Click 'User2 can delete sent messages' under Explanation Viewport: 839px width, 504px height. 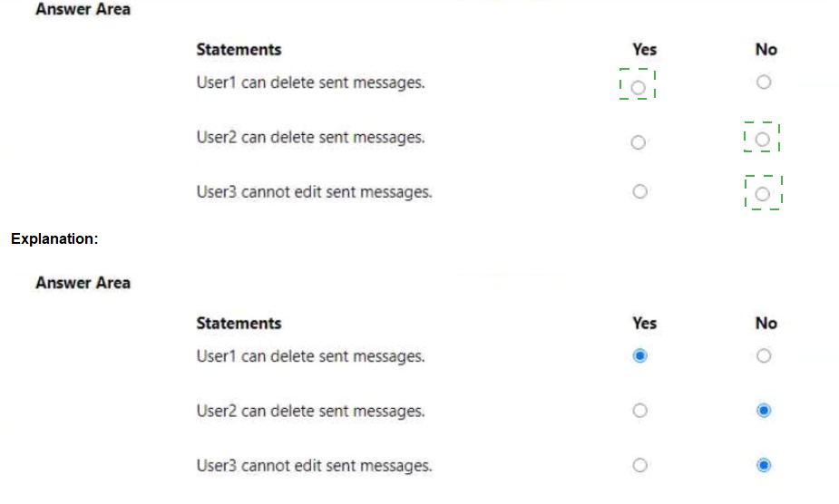click(310, 412)
